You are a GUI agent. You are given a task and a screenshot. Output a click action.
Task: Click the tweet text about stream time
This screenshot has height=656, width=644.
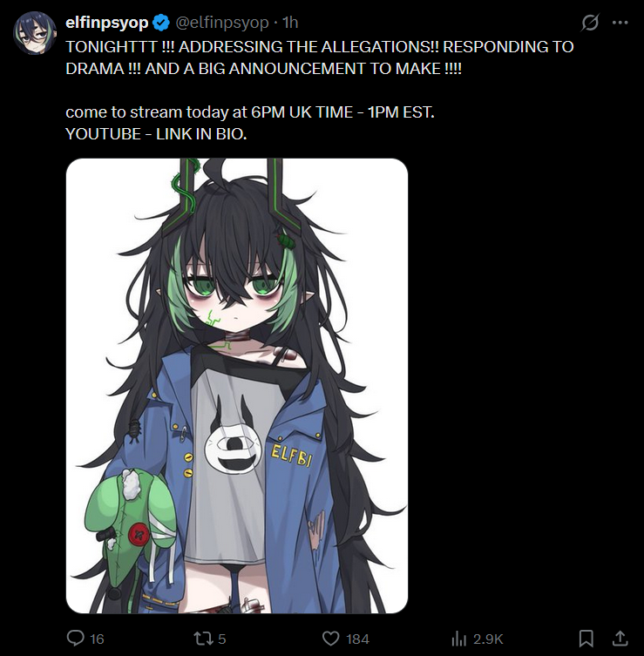[x=250, y=112]
